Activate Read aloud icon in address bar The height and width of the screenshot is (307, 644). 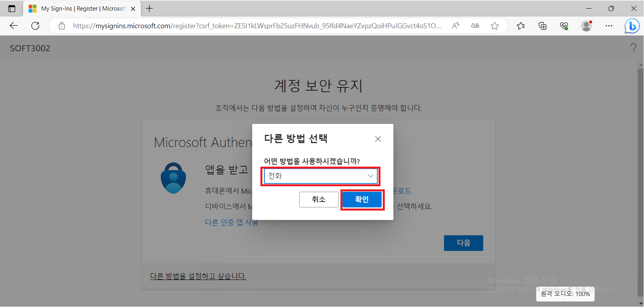point(456,26)
